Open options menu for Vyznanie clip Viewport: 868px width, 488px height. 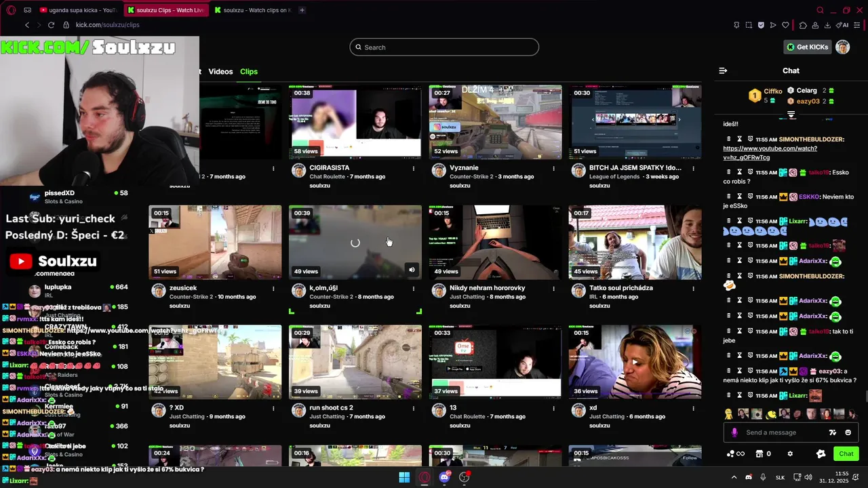click(x=553, y=168)
